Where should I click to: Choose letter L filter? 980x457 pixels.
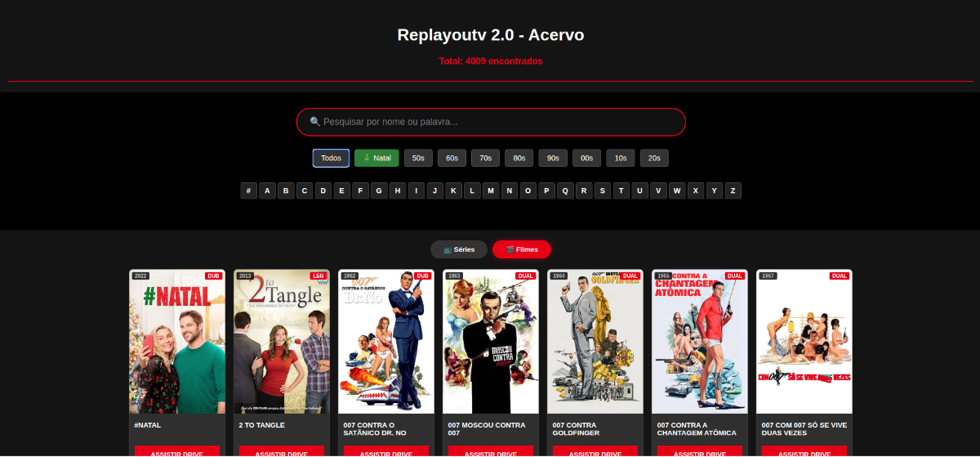tap(472, 190)
